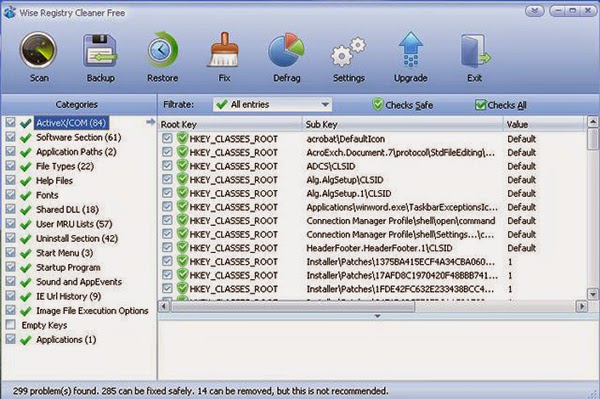Click green shield icon on ADCS\CLSID row
The height and width of the screenshot is (399, 600).
pyautogui.click(x=183, y=166)
